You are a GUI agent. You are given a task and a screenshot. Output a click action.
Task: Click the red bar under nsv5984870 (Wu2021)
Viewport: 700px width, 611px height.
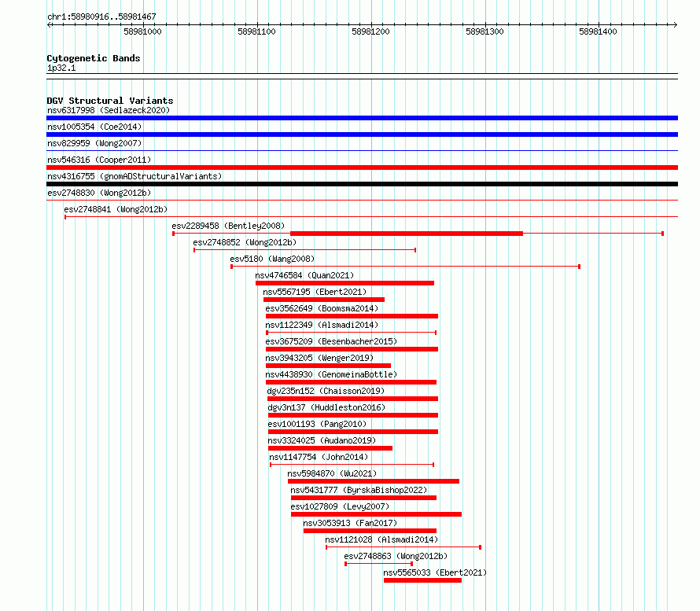point(374,481)
